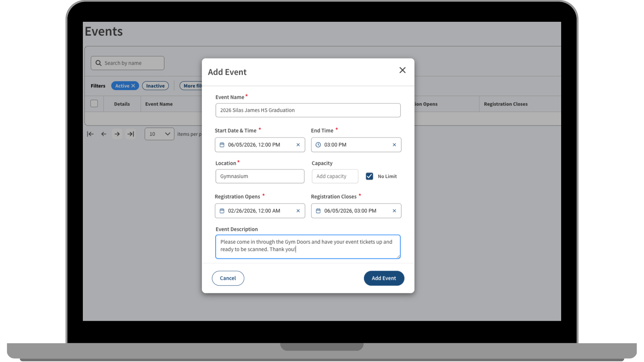This screenshot has height=362, width=644.
Task: Open the items per page dropdown
Action: [159, 134]
